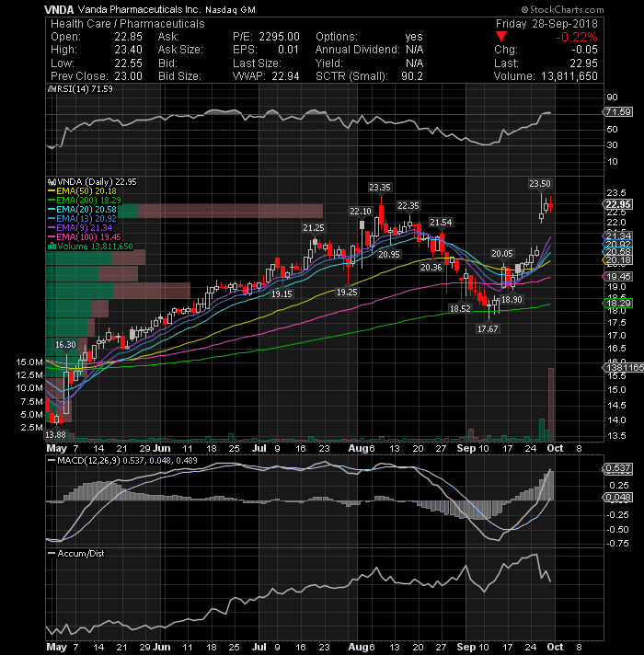The image size is (644, 655).
Task: Click the line icon beside RSI(14)
Action: coord(52,89)
